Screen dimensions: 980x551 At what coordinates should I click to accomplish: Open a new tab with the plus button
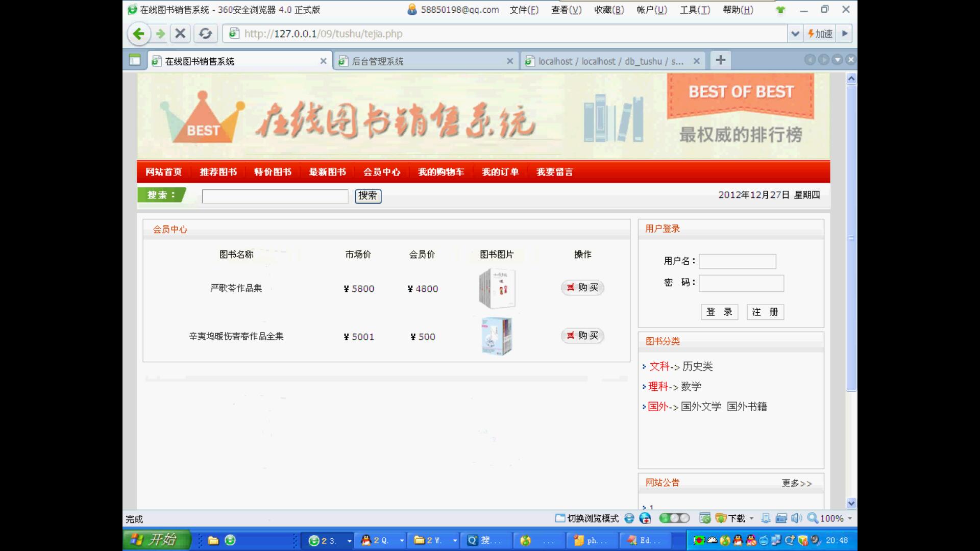720,60
